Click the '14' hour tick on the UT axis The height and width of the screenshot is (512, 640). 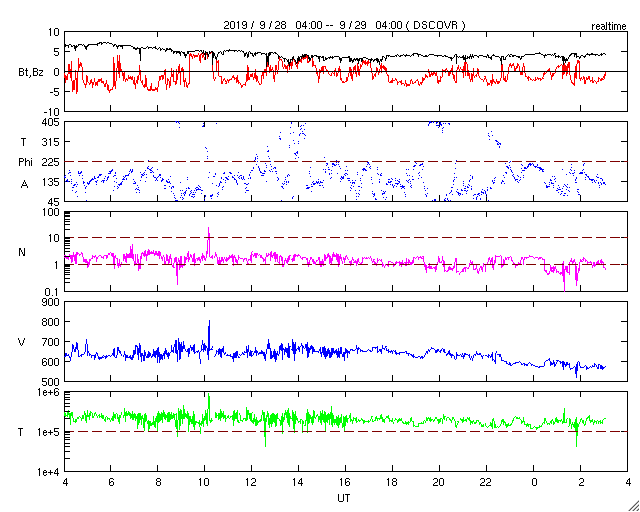point(298,483)
